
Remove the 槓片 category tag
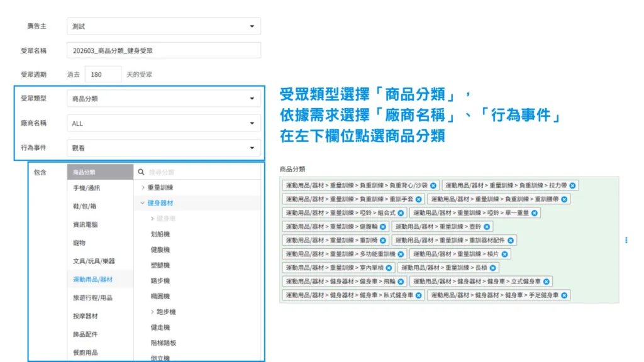tap(506, 253)
